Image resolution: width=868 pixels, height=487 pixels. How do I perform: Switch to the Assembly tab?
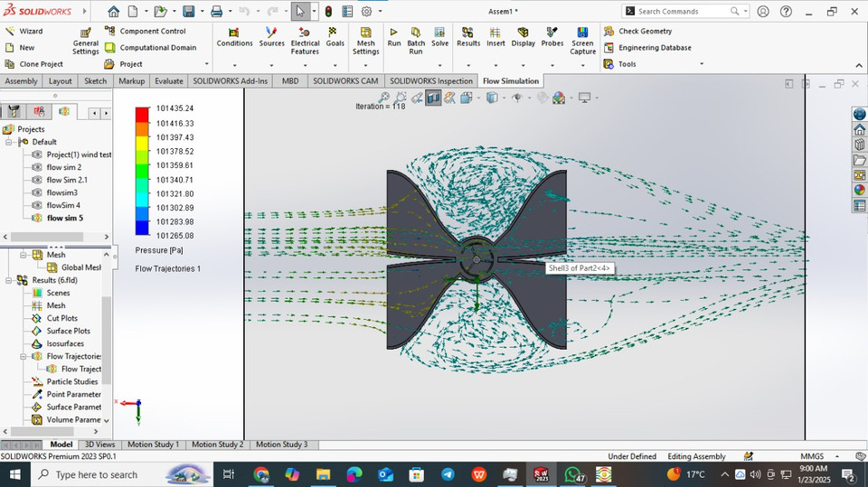click(21, 80)
